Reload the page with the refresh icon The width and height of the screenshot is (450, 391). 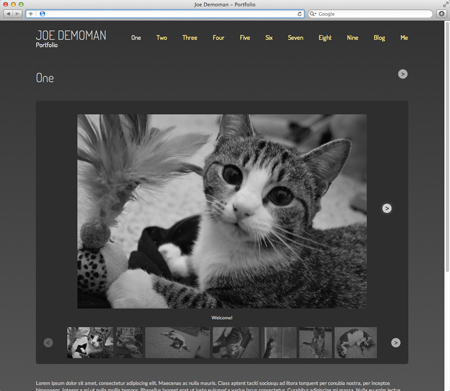click(300, 14)
